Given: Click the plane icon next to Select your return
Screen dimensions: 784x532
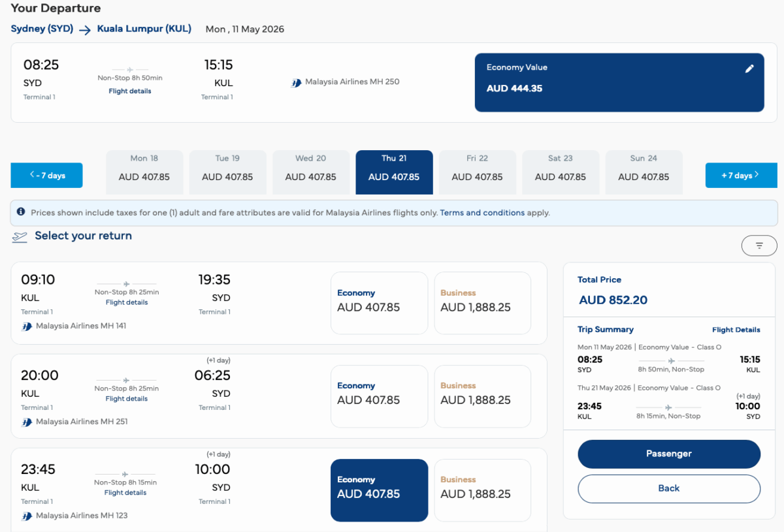Looking at the screenshot, I should coord(20,237).
